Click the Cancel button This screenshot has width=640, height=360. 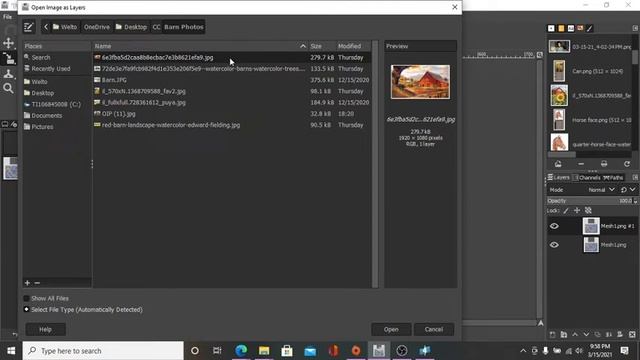coord(433,329)
